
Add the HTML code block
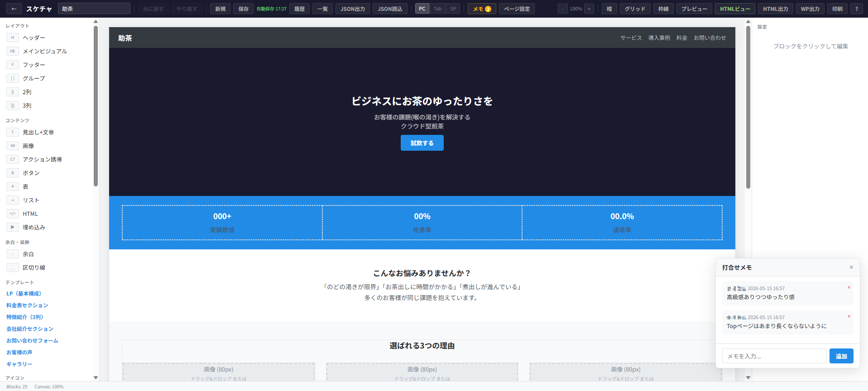tap(30, 214)
